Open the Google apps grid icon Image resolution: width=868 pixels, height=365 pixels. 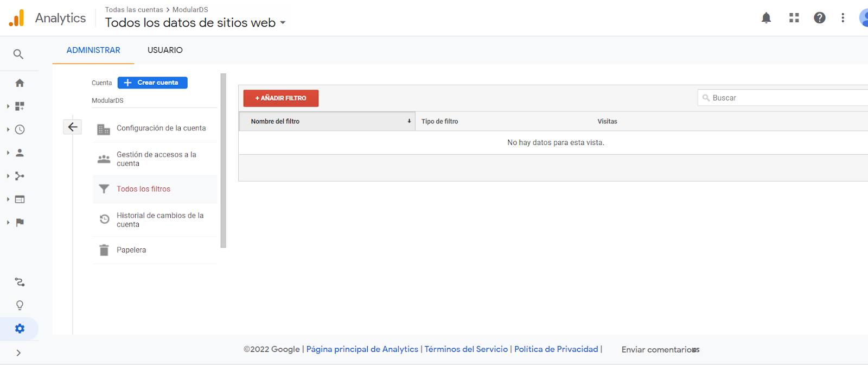pyautogui.click(x=794, y=18)
